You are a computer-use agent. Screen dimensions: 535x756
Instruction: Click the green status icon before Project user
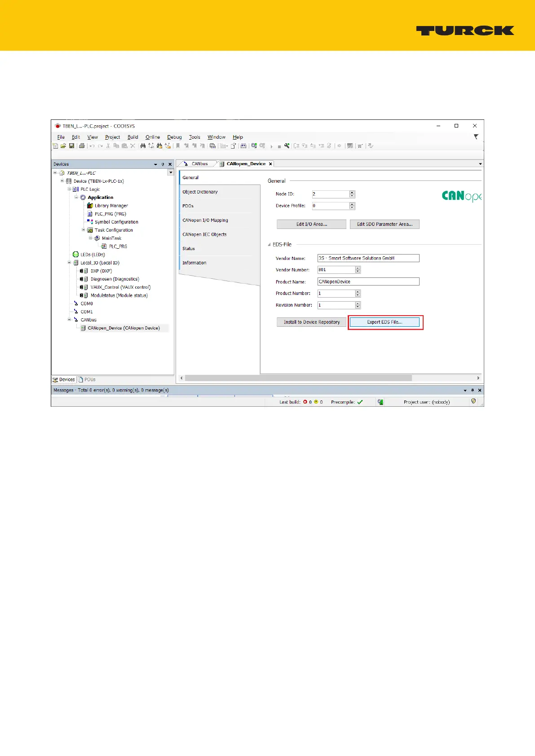tap(381, 402)
